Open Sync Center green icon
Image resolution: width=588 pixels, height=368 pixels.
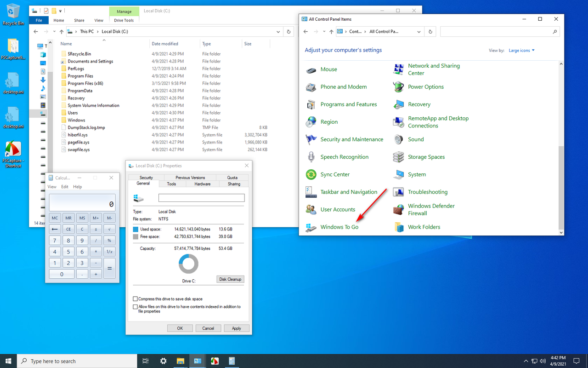coord(311,174)
